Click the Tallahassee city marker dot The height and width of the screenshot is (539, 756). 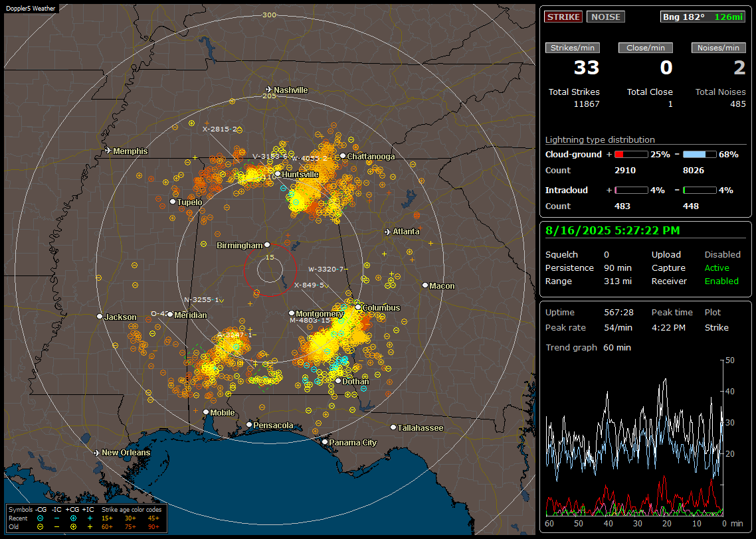(393, 427)
